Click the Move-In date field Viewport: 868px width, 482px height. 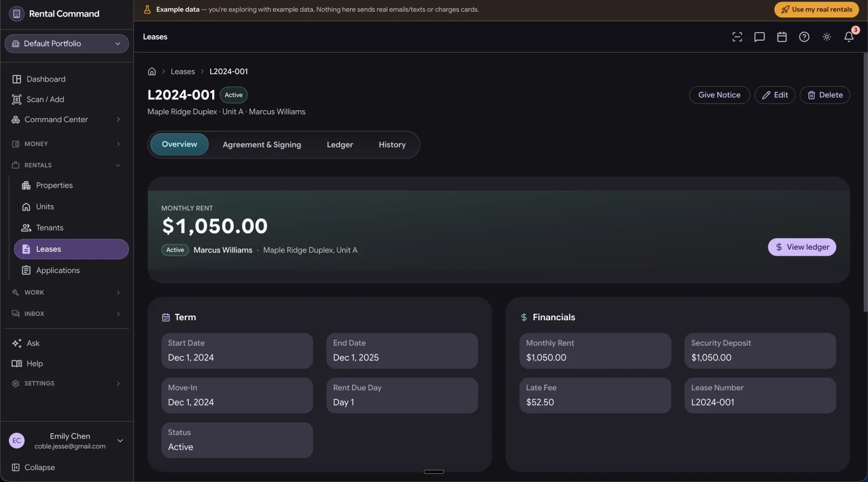(x=237, y=396)
